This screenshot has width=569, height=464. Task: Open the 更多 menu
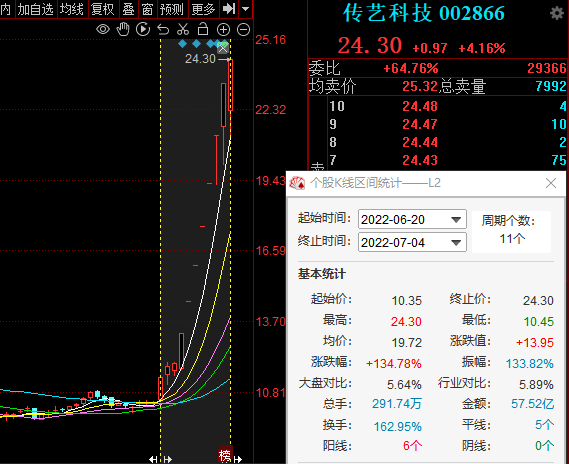[x=203, y=9]
